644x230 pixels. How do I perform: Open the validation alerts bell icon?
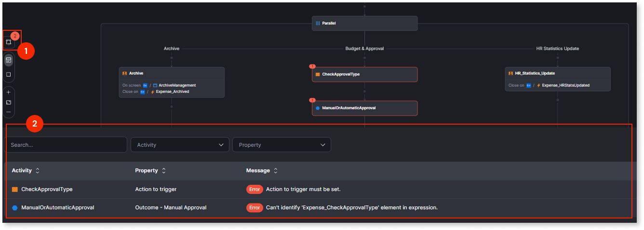click(9, 42)
